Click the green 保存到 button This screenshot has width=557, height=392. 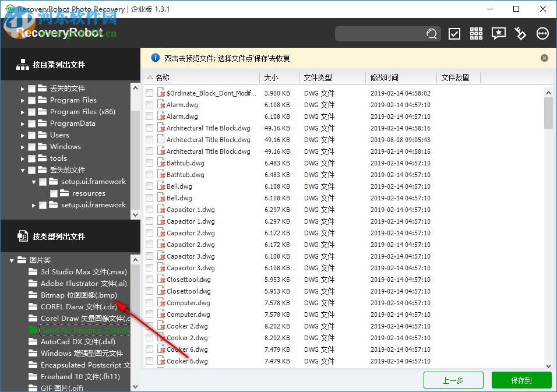coord(521,380)
